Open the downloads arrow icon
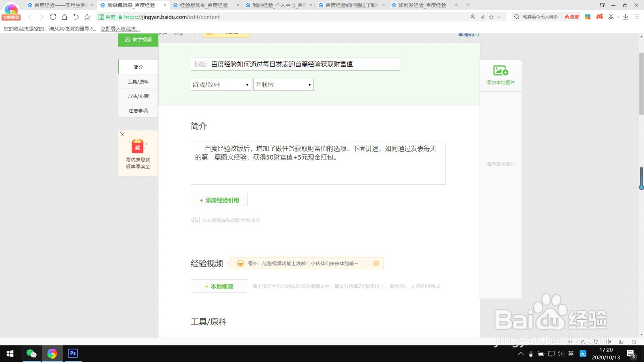 625,17
